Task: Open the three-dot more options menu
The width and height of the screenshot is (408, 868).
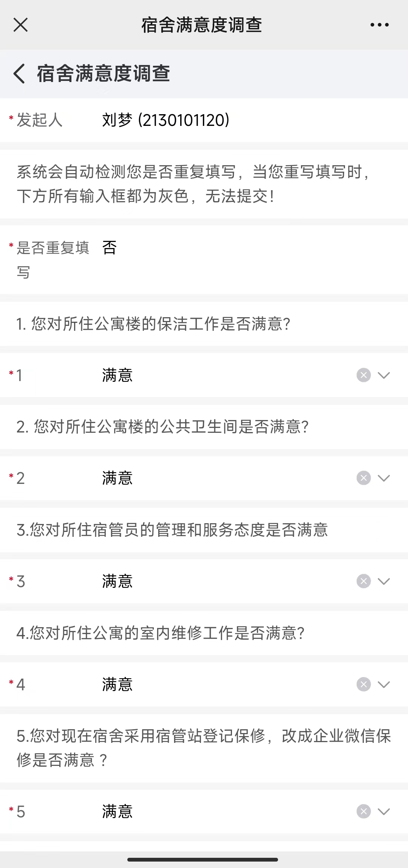Action: click(x=379, y=25)
